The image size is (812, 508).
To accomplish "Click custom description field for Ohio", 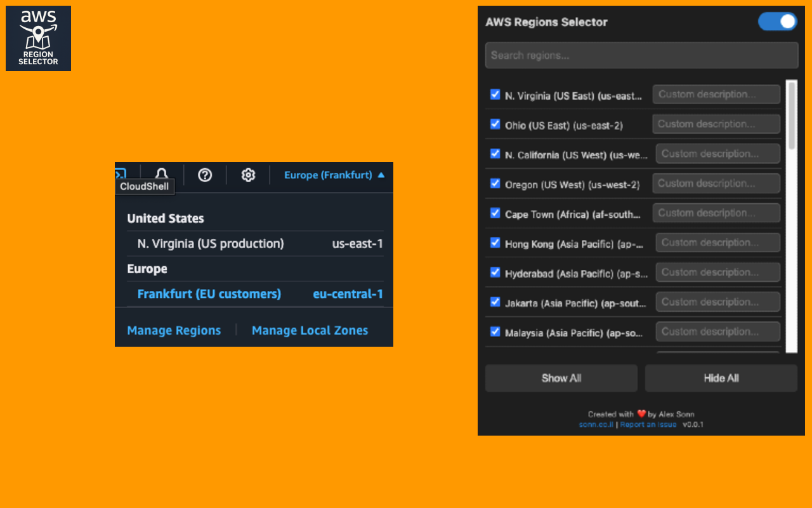I will [716, 124].
